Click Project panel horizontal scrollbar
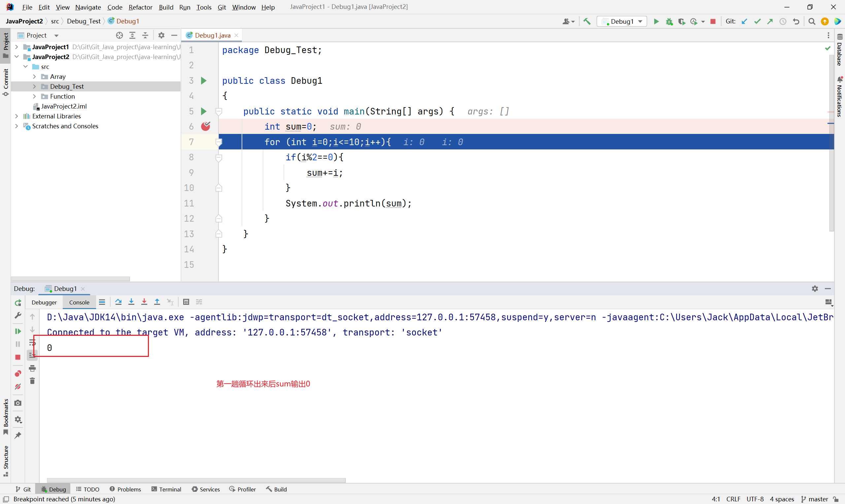This screenshot has height=504, width=845. (x=70, y=278)
